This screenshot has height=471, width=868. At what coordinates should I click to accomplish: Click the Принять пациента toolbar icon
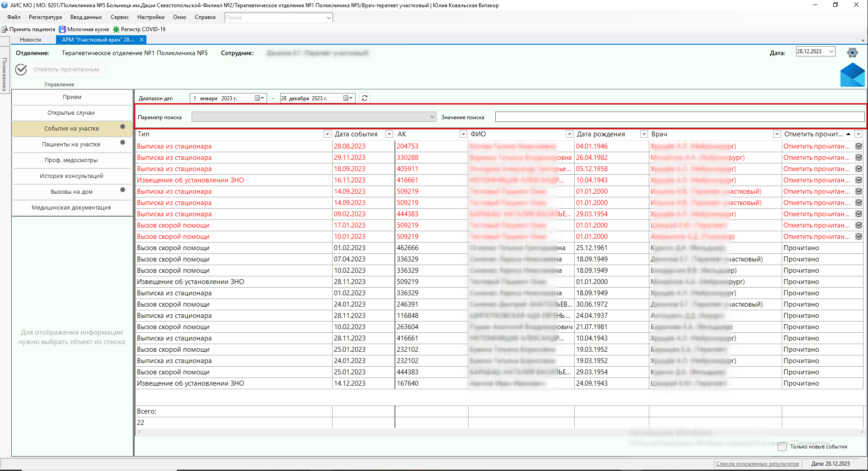coord(5,29)
